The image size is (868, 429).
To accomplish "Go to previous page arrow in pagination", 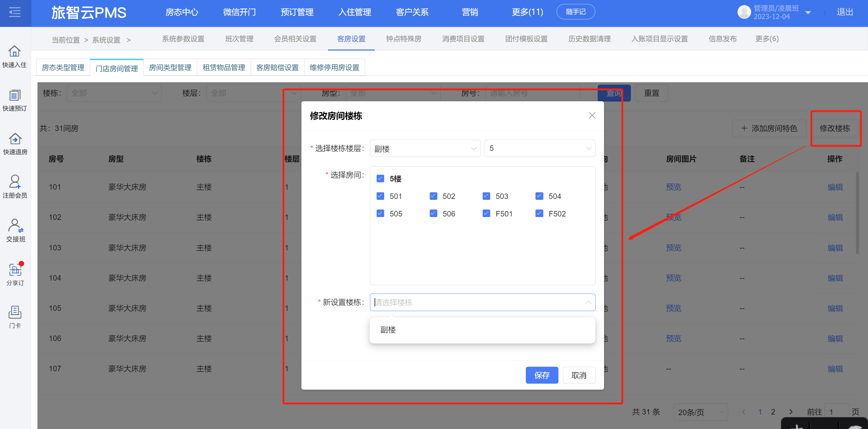I will tap(744, 412).
